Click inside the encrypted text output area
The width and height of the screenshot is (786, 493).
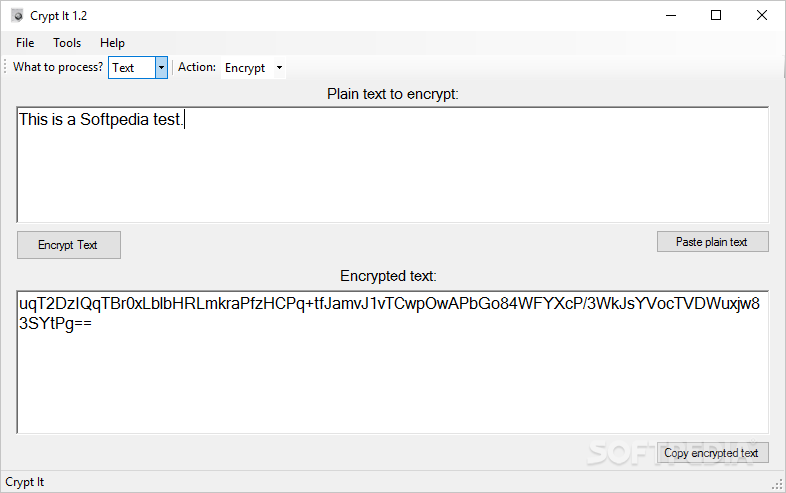tap(392, 362)
